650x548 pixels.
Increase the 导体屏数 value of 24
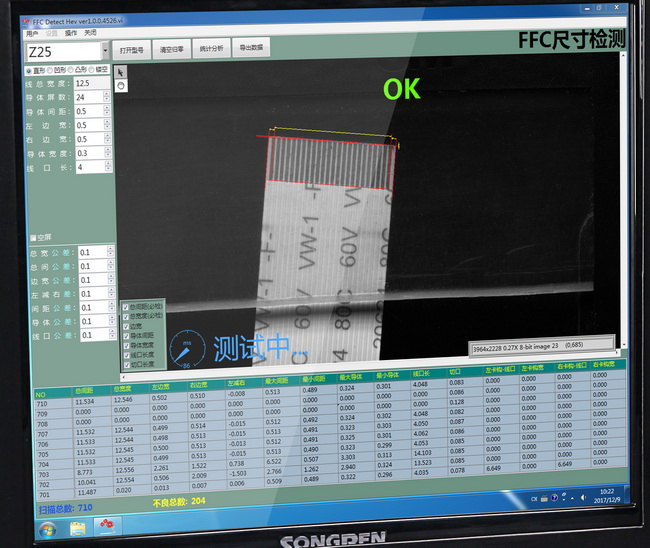(x=107, y=94)
